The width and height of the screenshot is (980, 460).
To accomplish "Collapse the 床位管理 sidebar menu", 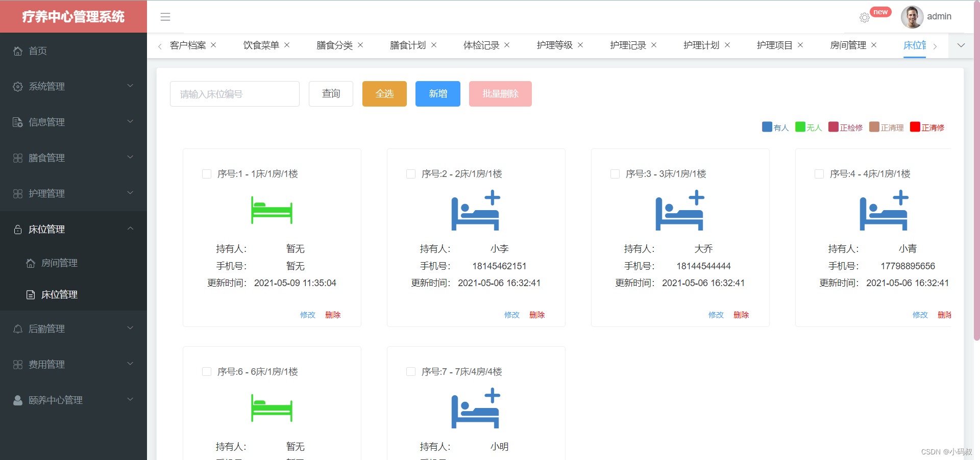I will (x=73, y=229).
